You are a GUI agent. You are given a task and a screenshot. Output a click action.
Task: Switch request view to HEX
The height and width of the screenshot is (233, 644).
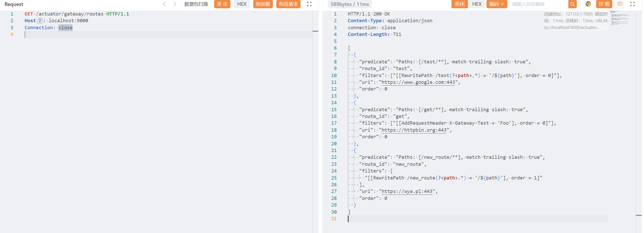coord(242,4)
